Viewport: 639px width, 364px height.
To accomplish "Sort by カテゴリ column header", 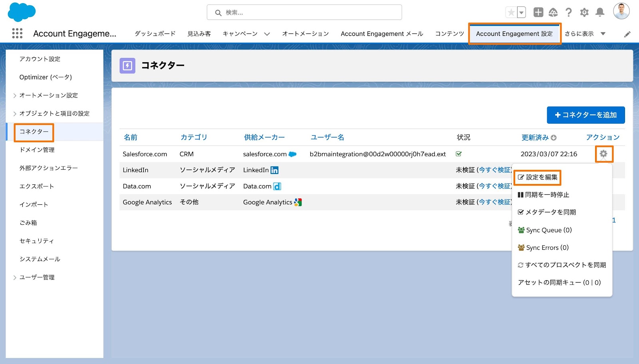I will coord(194,137).
